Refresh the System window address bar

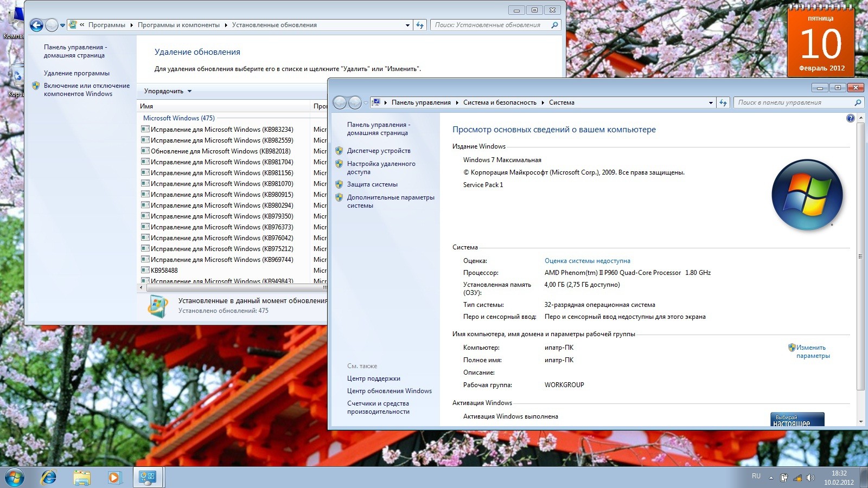click(x=723, y=102)
